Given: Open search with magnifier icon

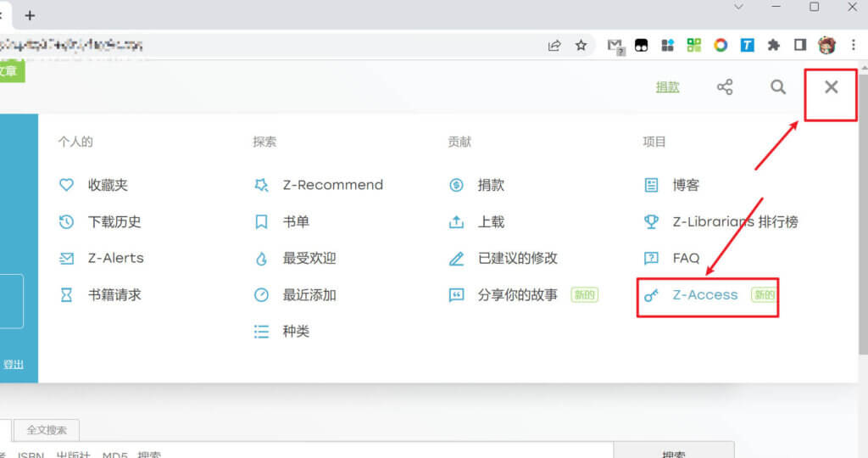Looking at the screenshot, I should (x=778, y=87).
